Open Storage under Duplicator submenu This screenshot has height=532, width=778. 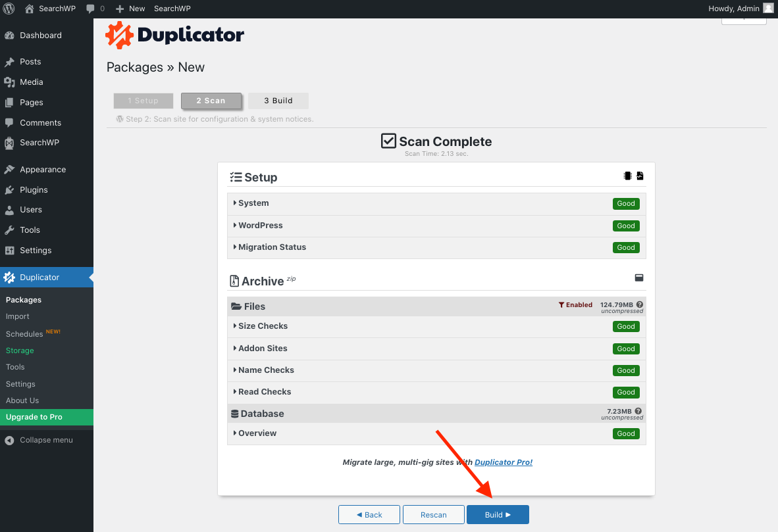coord(20,351)
